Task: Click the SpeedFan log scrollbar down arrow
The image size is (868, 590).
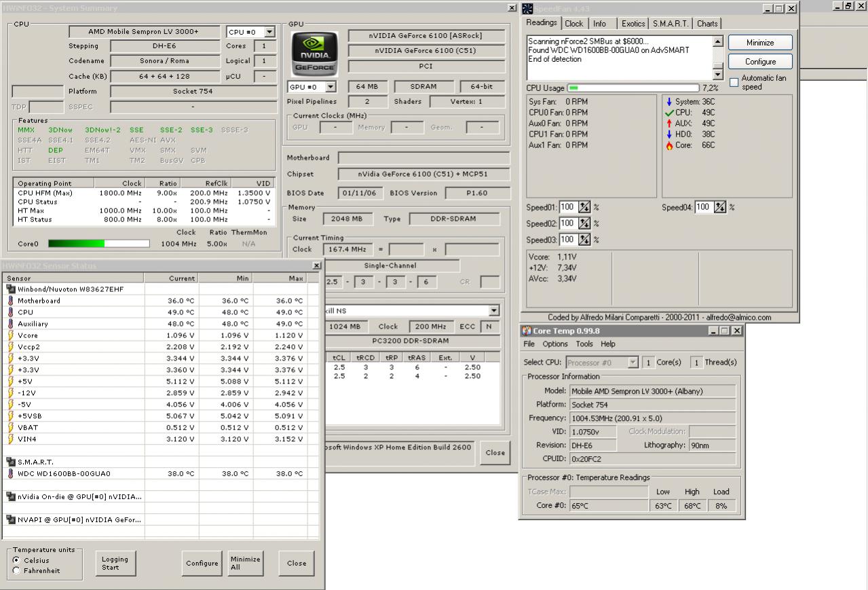Action: (718, 74)
